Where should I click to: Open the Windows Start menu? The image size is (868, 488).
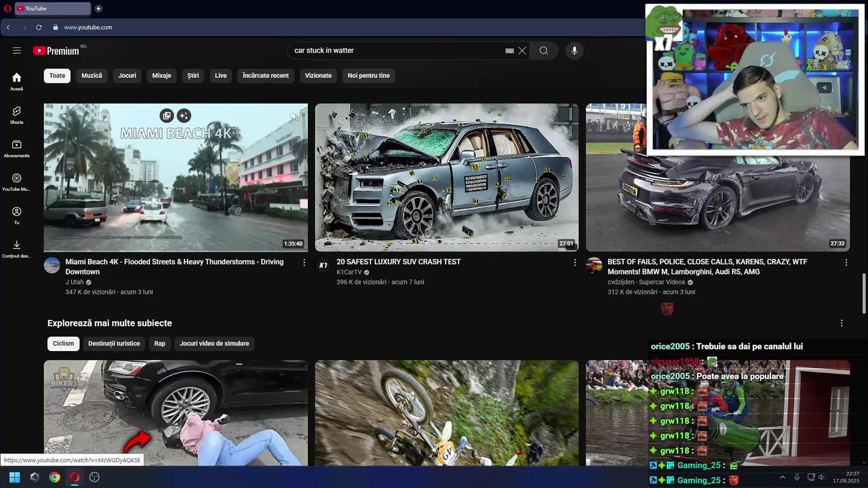click(14, 477)
